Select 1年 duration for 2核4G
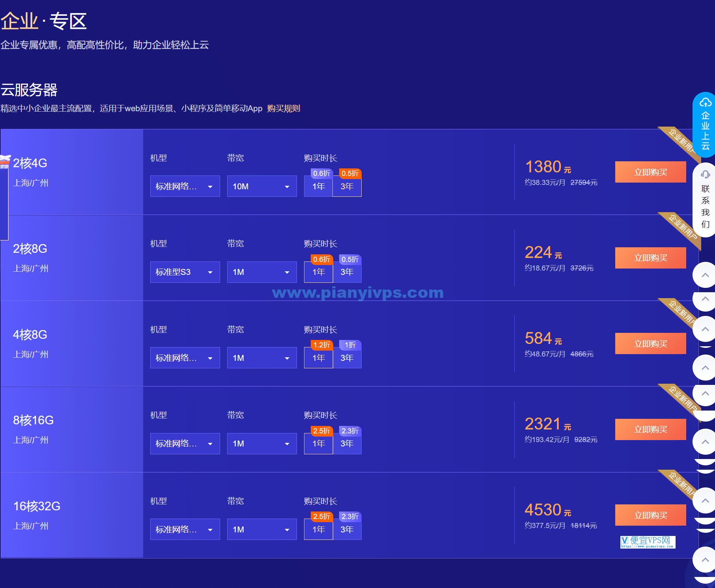The image size is (715, 588). click(x=318, y=186)
